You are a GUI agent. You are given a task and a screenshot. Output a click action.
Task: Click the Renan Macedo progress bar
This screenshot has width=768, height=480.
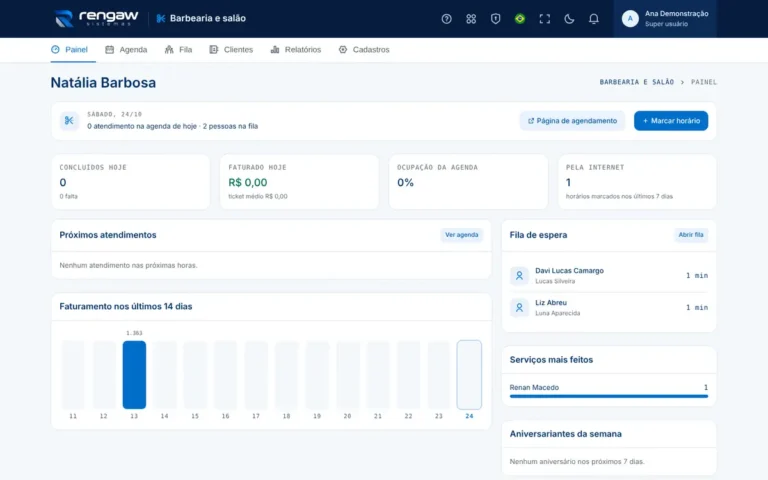point(609,396)
